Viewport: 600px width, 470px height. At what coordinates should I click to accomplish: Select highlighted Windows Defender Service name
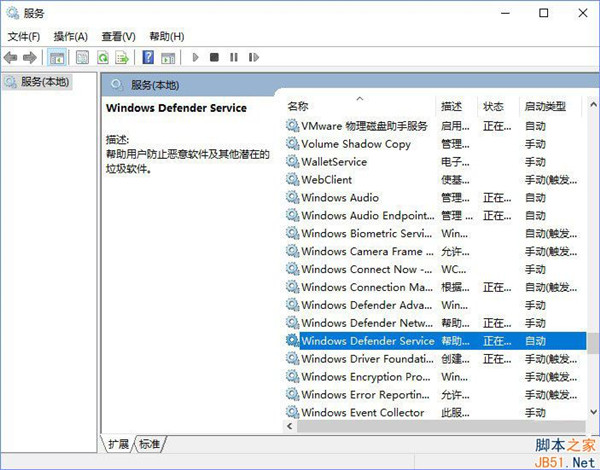[x=368, y=341]
